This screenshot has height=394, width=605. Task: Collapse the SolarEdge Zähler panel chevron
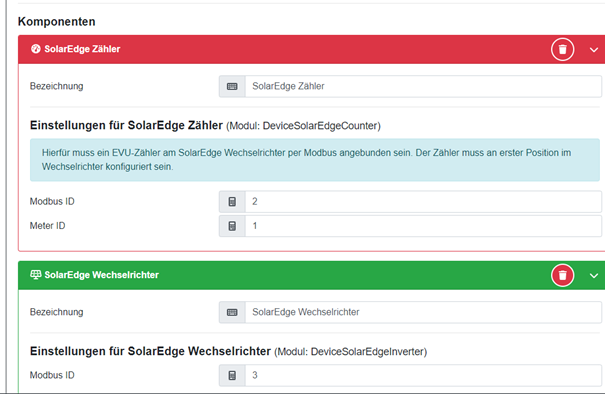(x=594, y=50)
